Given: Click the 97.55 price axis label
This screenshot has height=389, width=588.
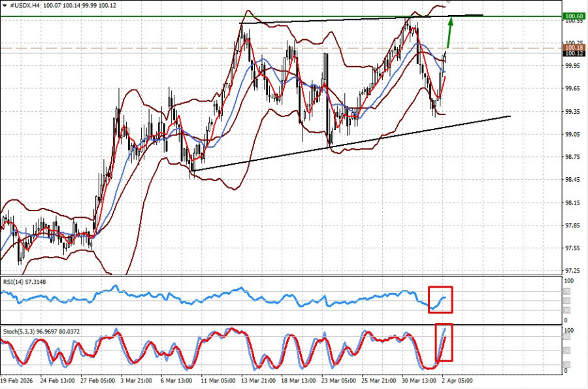Looking at the screenshot, I should (x=573, y=248).
